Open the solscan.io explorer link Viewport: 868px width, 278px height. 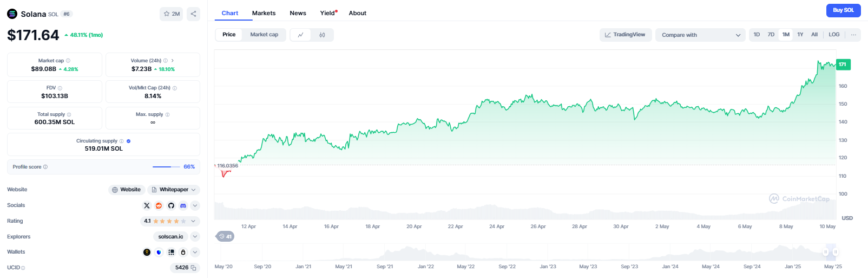pyautogui.click(x=170, y=237)
